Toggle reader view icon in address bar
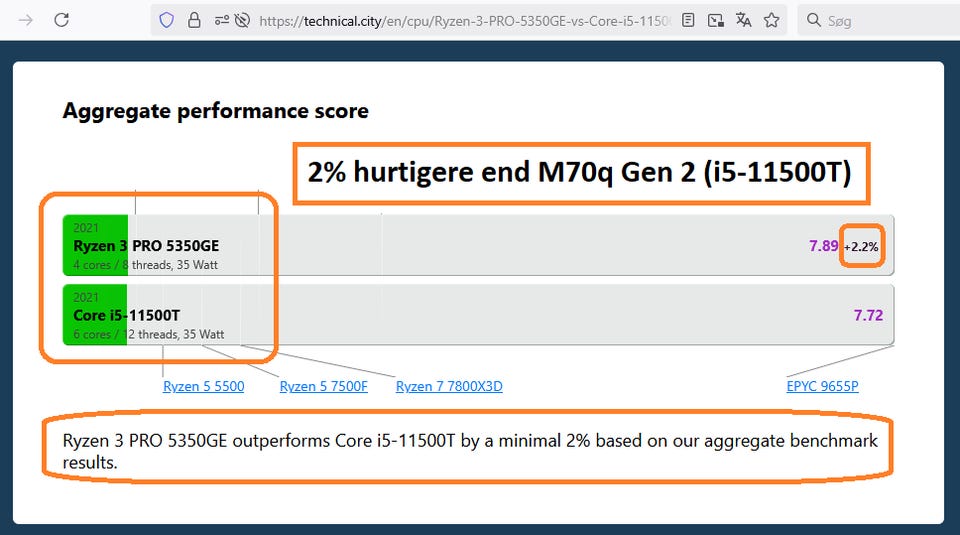The image size is (960, 535). (688, 20)
